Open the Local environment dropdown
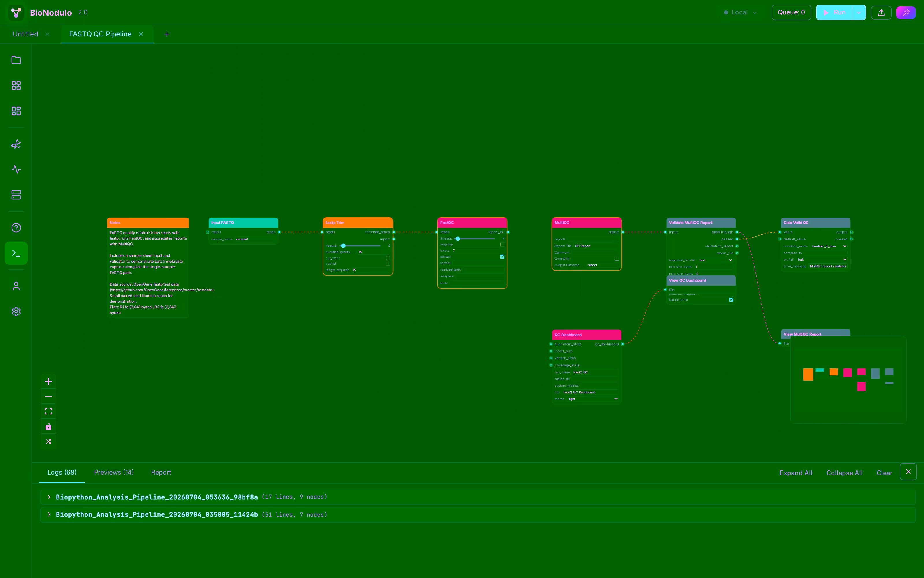This screenshot has height=578, width=924. click(x=740, y=13)
